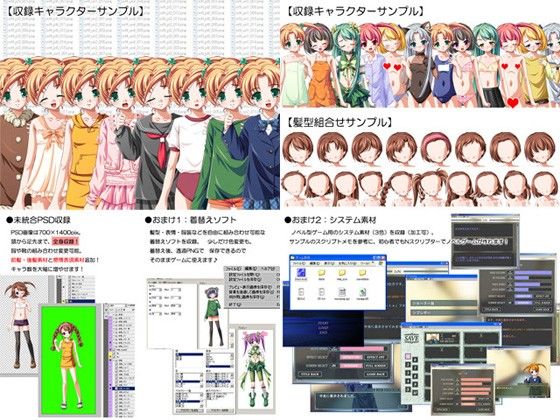Open the ファイル menu of the explorer window

coord(299,264)
